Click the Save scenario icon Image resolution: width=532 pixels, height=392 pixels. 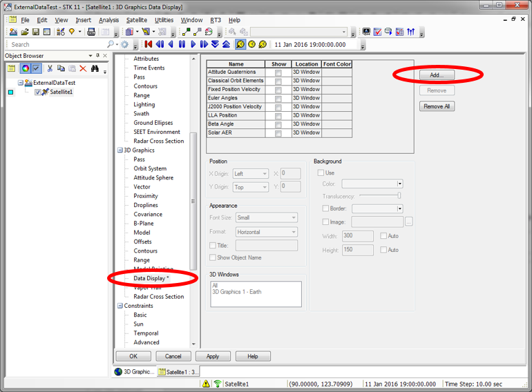coord(36,32)
